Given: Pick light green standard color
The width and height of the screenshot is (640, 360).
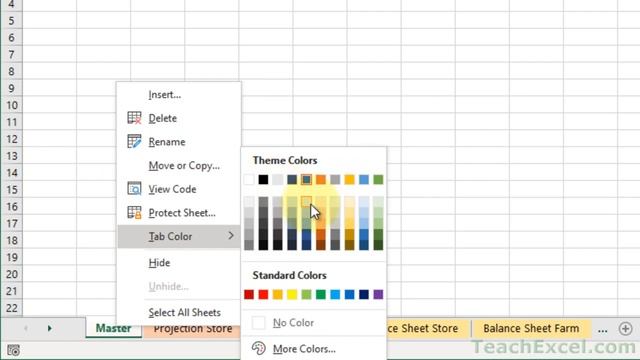Looking at the screenshot, I should [x=307, y=294].
